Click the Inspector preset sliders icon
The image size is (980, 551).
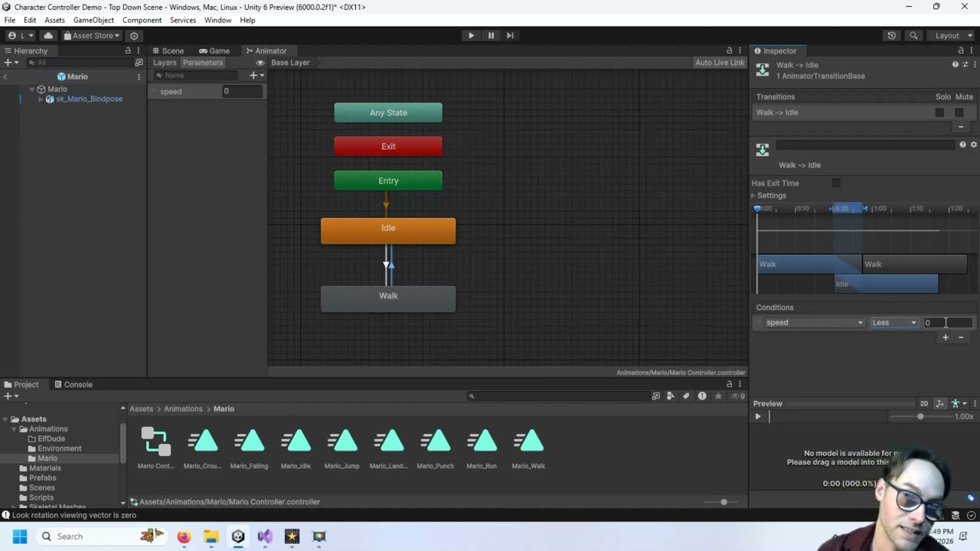pyautogui.click(x=964, y=65)
